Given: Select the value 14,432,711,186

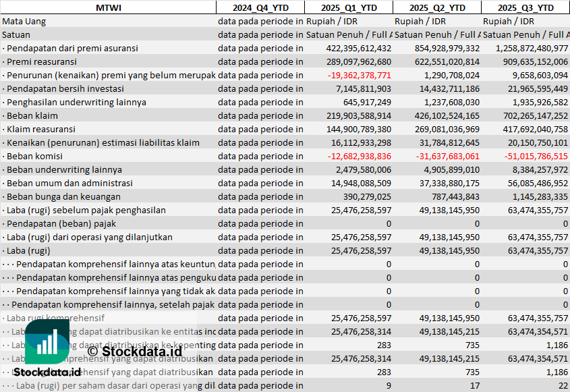Looking at the screenshot, I should click(x=449, y=89).
